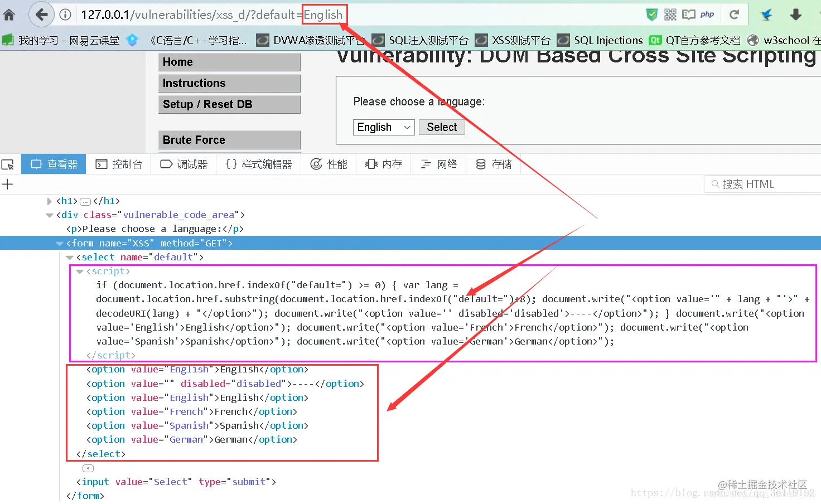Click the blue bird extension icon
Image resolution: width=821 pixels, height=504 pixels.
point(767,15)
